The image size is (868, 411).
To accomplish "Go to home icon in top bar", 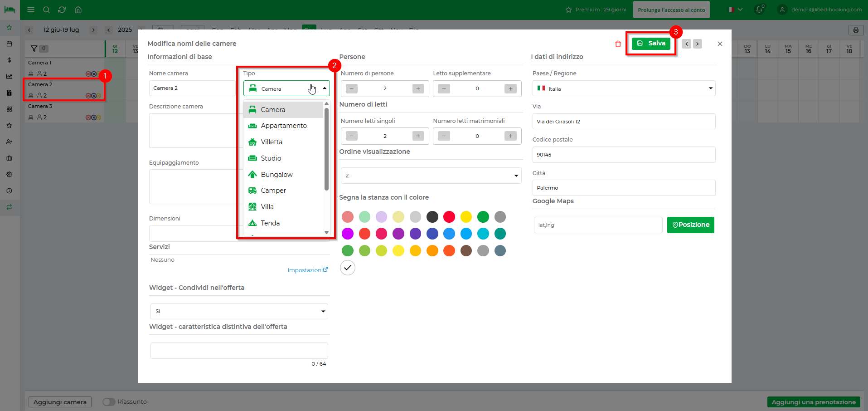I will click(78, 10).
